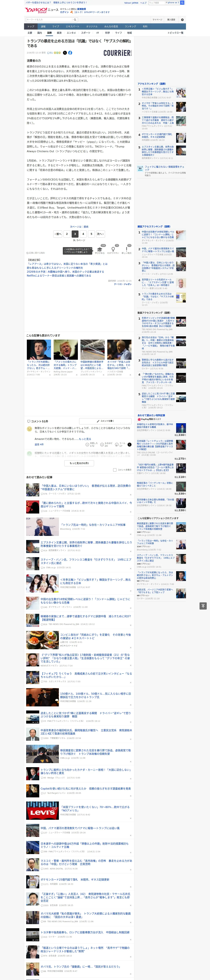Open 購入履歴 link
This screenshot has width=210, height=980.
point(171,20)
